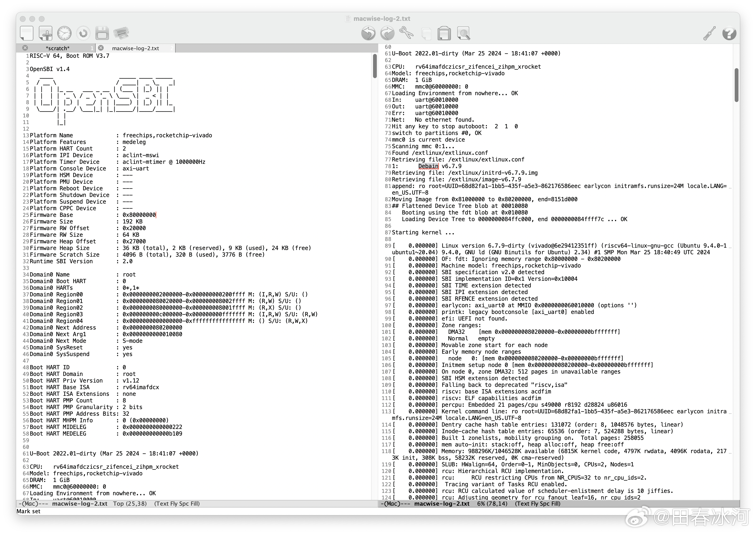Image resolution: width=756 pixels, height=535 pixels.
Task: Click the left pane's vertical scrollbar thumb
Action: click(x=375, y=66)
